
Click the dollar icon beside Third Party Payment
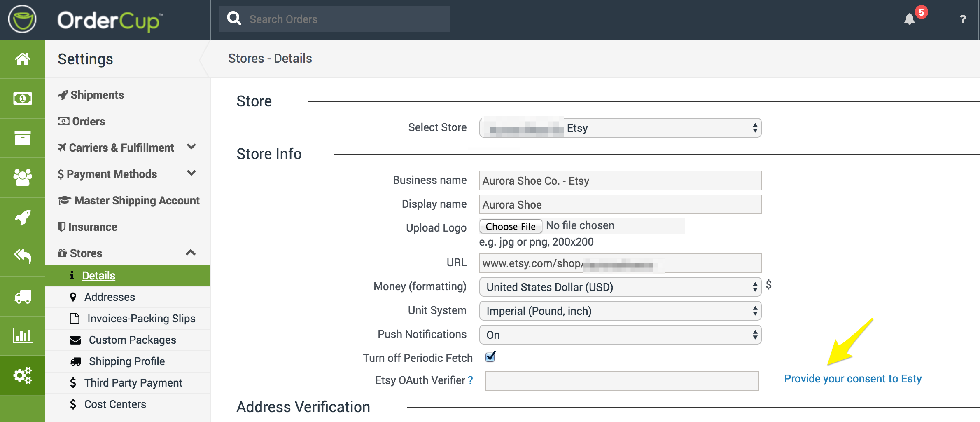pyautogui.click(x=73, y=382)
